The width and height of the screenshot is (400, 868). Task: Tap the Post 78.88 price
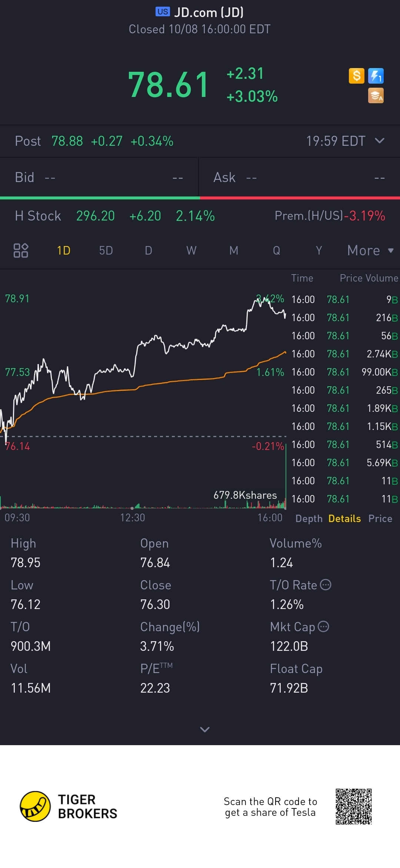pos(67,141)
